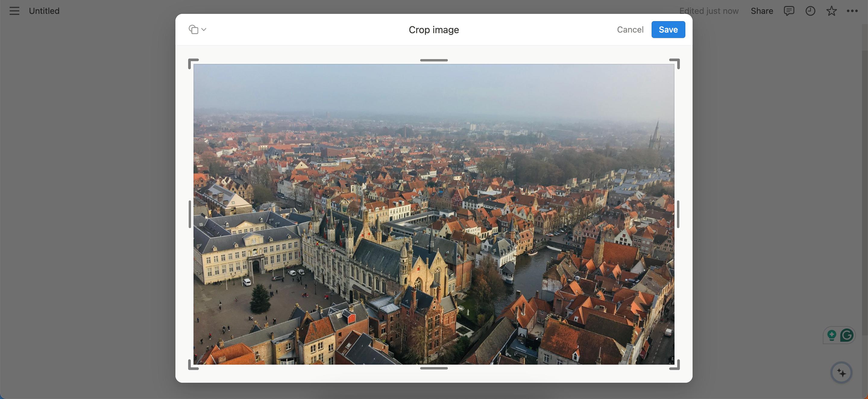
Task: Open the comments panel from the top bar
Action: click(x=789, y=11)
